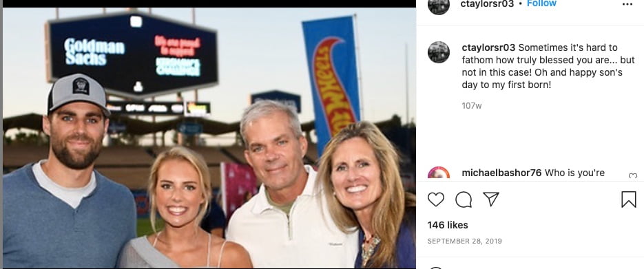The width and height of the screenshot is (644, 269).
Task: Select the comment text 'Who is you're'
Action: [574, 173]
